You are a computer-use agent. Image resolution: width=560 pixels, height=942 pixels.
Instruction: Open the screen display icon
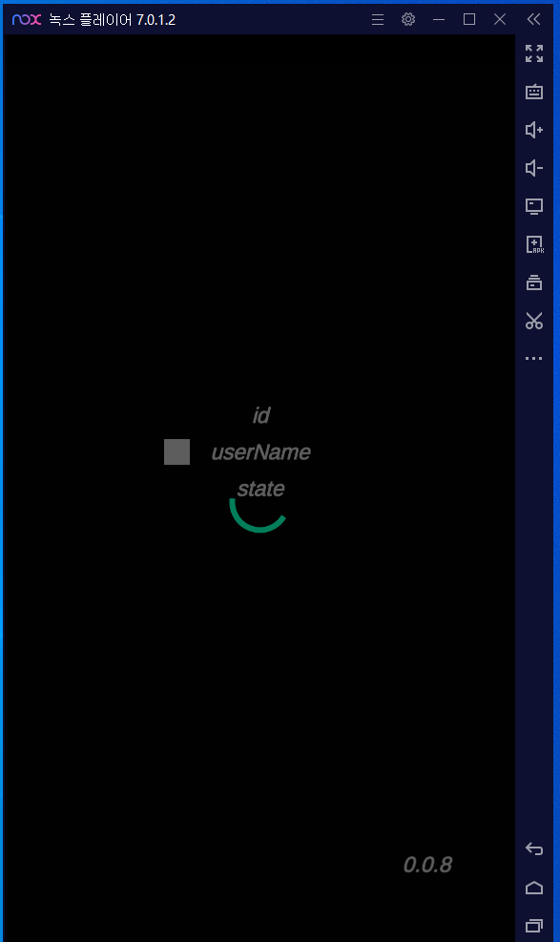pyautogui.click(x=533, y=206)
